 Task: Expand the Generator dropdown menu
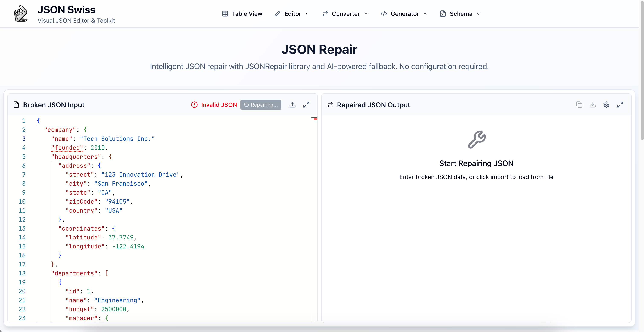pos(404,14)
